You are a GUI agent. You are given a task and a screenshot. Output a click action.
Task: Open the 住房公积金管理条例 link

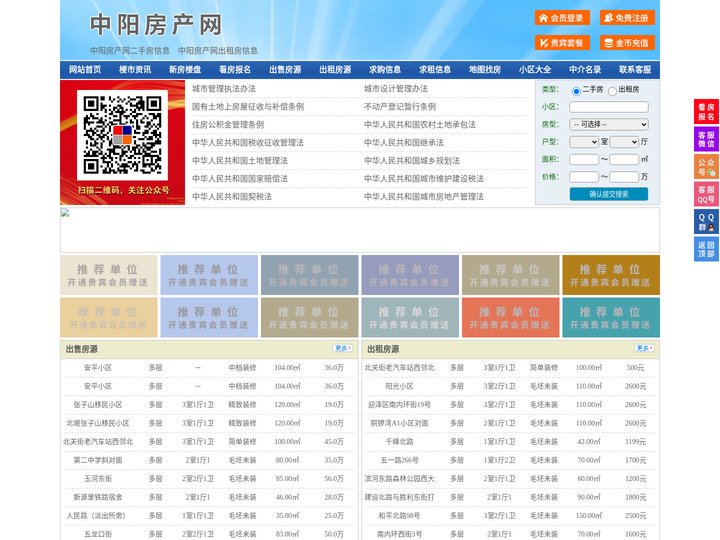pos(228,124)
